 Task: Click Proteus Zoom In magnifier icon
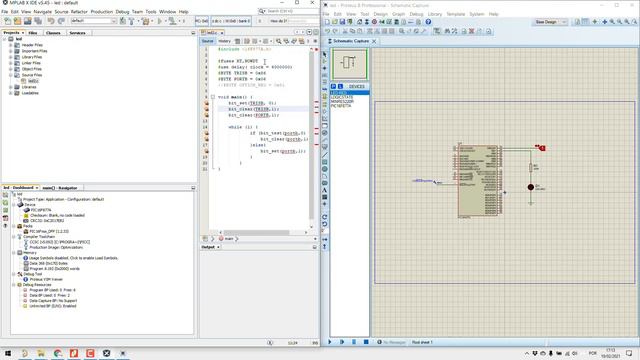tap(612, 22)
